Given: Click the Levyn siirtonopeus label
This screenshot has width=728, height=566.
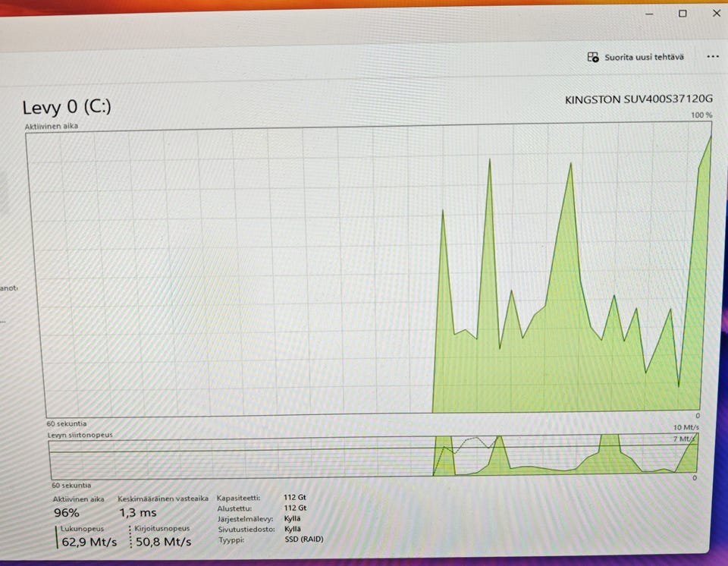Looking at the screenshot, I should pyautogui.click(x=80, y=435).
